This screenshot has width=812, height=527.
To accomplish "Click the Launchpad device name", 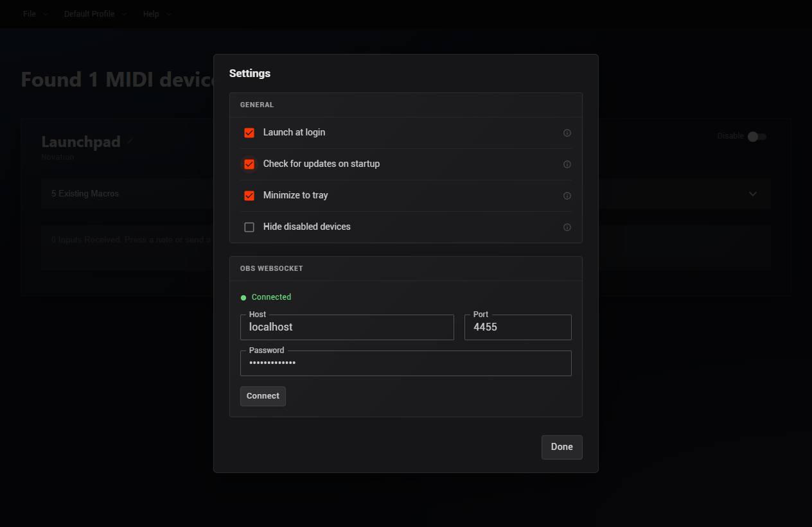I will (x=81, y=142).
